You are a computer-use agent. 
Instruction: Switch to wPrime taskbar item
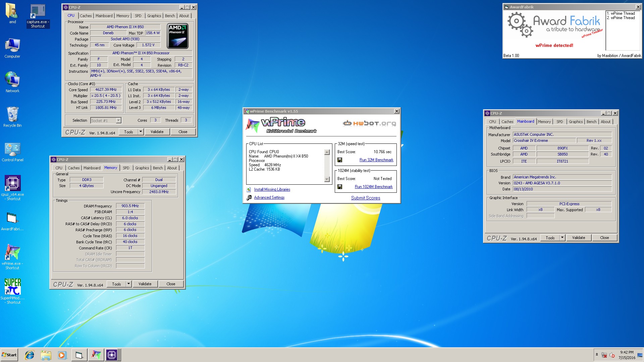click(96, 355)
